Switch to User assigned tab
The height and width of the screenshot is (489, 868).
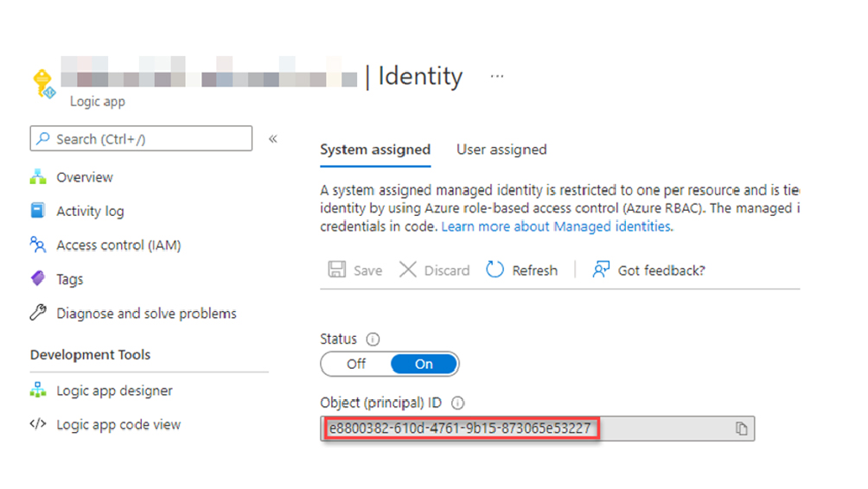click(x=501, y=149)
